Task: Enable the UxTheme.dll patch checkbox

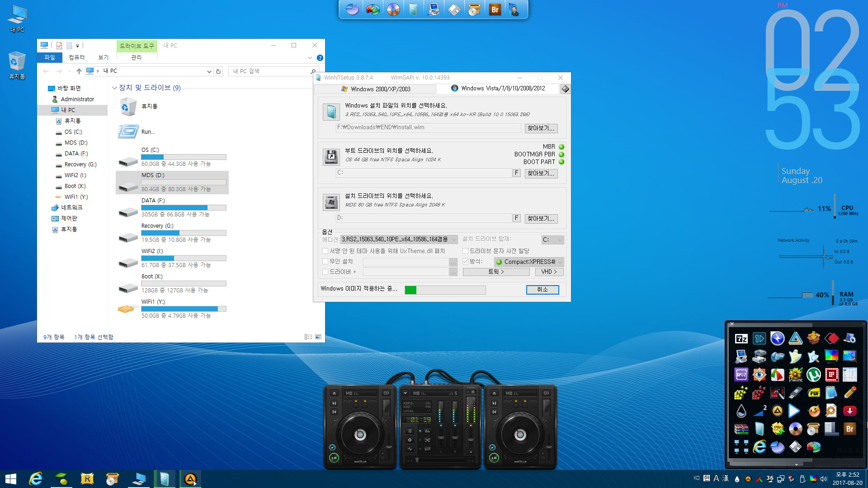Action: coord(325,251)
